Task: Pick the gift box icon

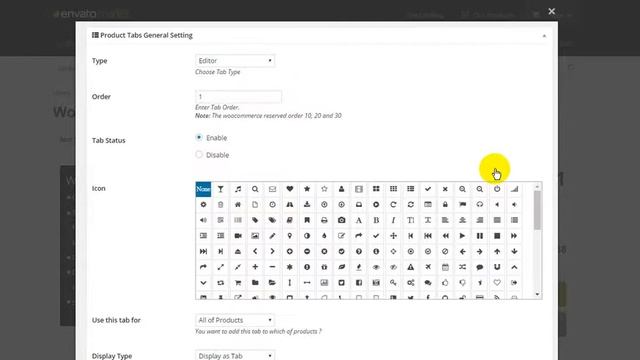Action: [x=324, y=267]
